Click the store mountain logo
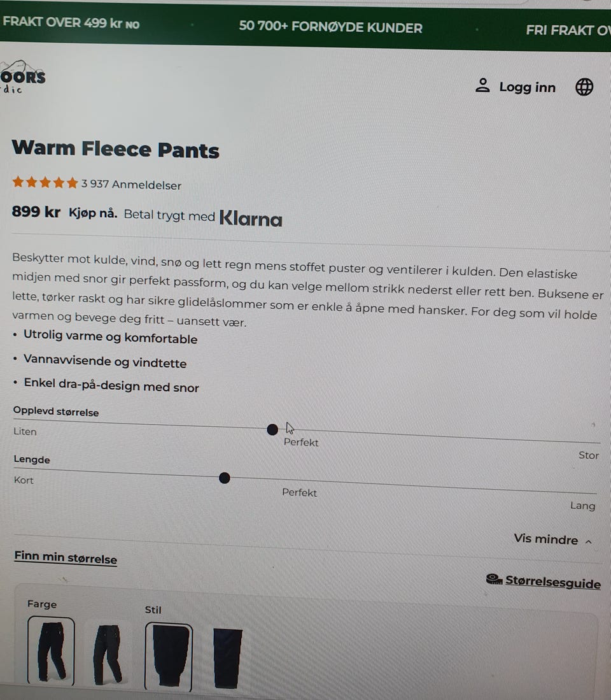Screen dimensions: 611x700 tap(22, 77)
